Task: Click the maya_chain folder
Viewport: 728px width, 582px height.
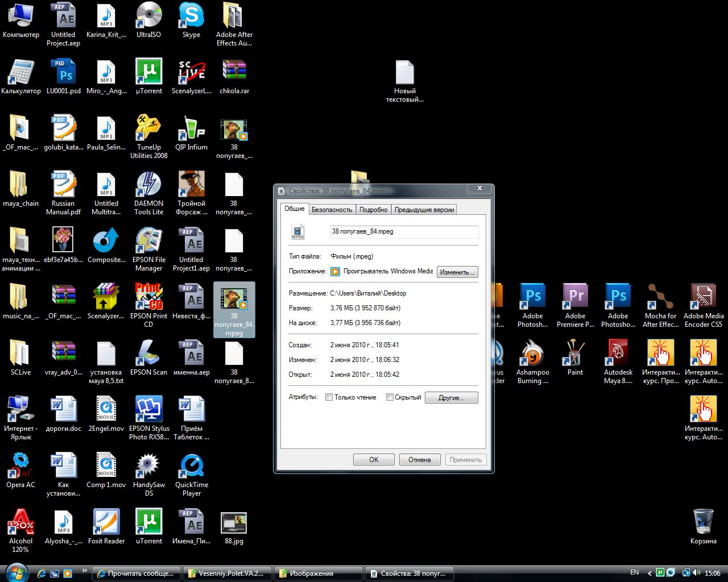Action: pyautogui.click(x=20, y=189)
